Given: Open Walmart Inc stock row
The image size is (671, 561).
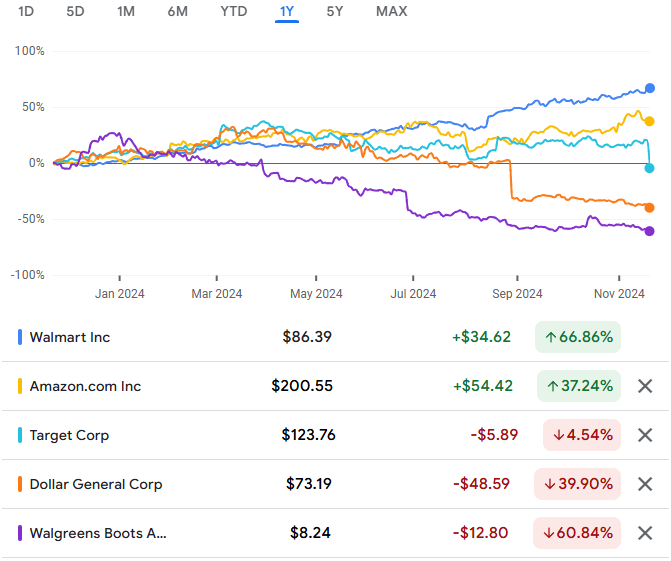Looking at the screenshot, I should 336,337.
